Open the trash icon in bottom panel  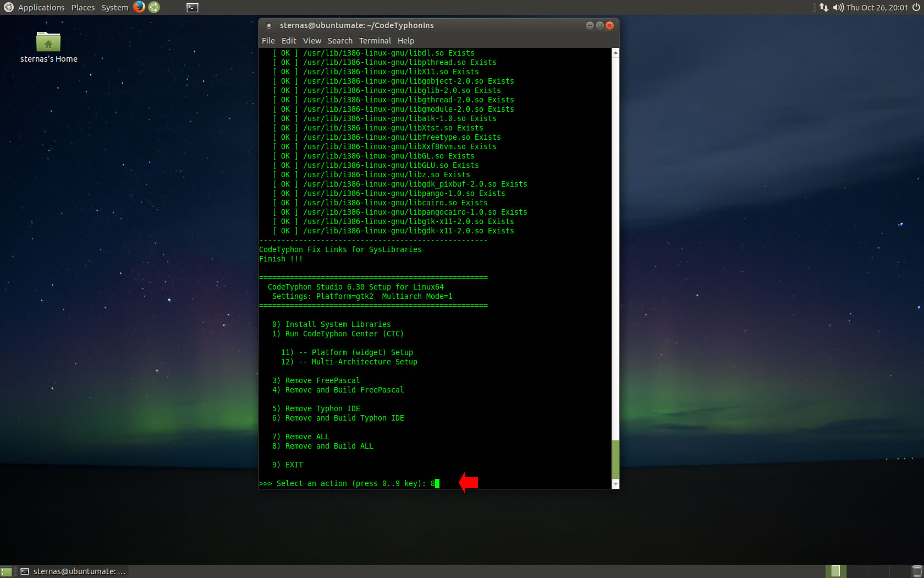[917, 571]
